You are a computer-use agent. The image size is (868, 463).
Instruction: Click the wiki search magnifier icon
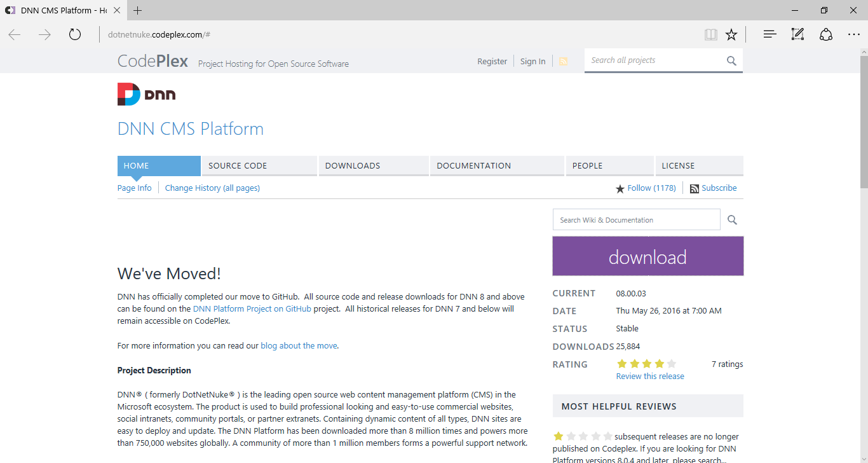pos(732,220)
